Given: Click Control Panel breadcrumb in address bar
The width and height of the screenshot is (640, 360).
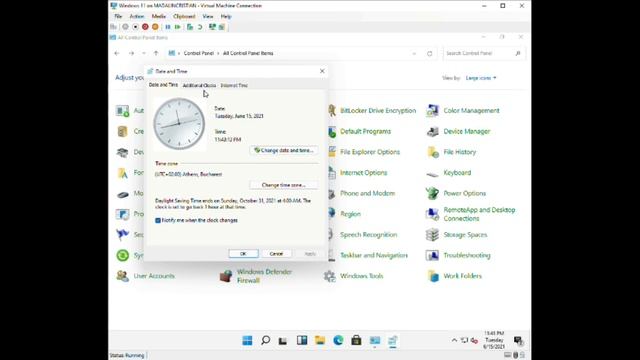Looking at the screenshot, I should (199, 53).
